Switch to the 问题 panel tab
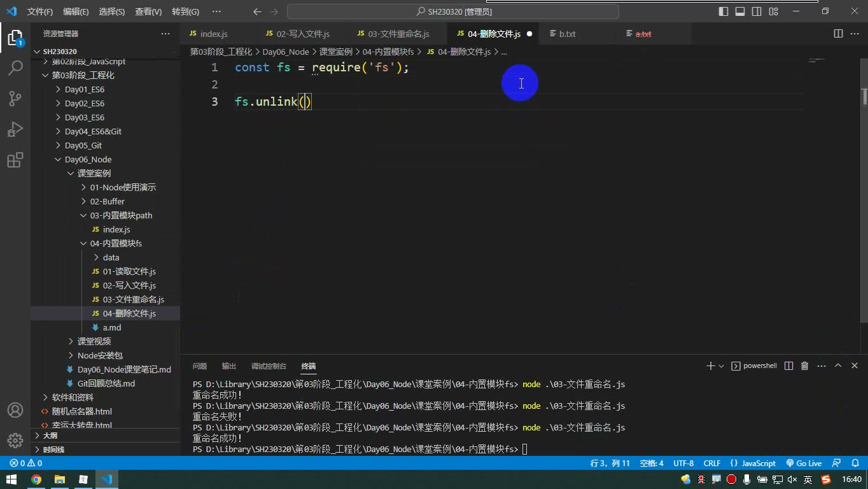868x489 pixels. point(200,366)
